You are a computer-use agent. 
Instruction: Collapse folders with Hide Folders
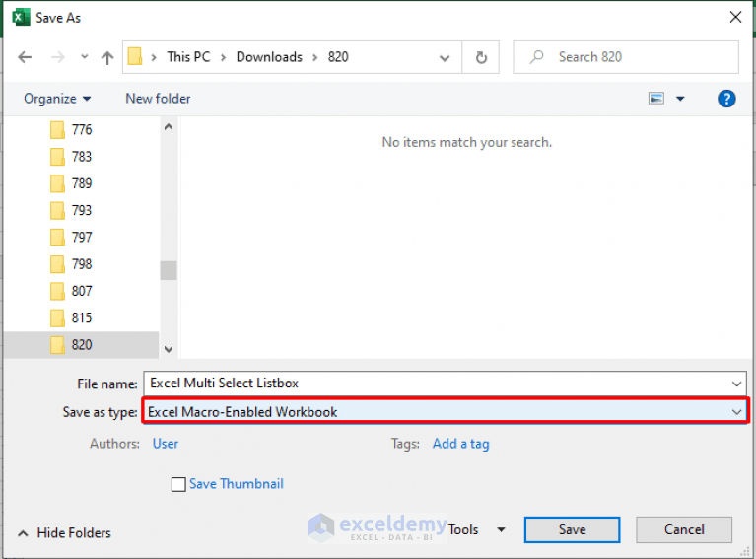coord(64,533)
